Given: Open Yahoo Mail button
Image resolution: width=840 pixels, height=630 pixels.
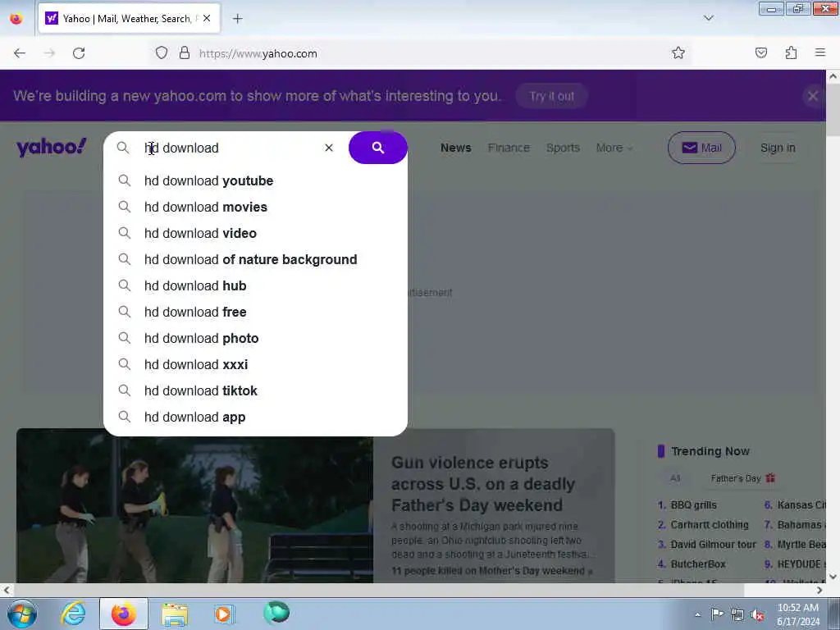Looking at the screenshot, I should coord(701,148).
